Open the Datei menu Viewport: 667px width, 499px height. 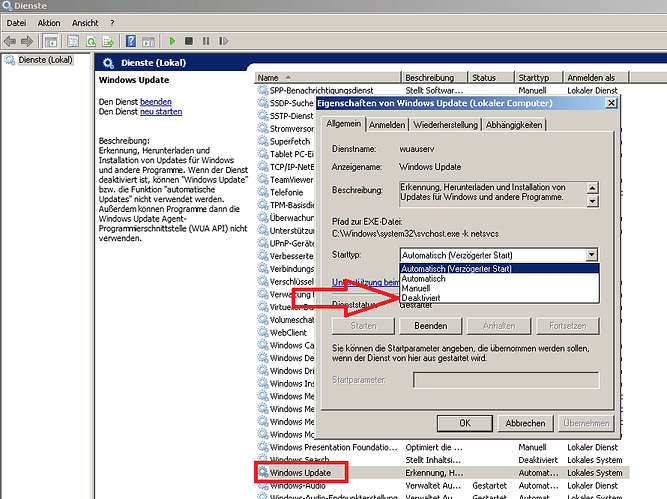(x=16, y=23)
